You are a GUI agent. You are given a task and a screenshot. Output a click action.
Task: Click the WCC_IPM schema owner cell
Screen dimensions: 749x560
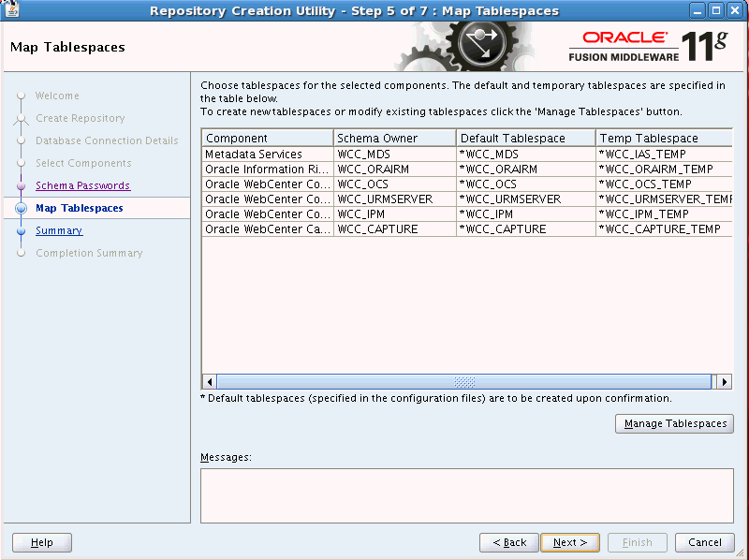click(x=394, y=214)
